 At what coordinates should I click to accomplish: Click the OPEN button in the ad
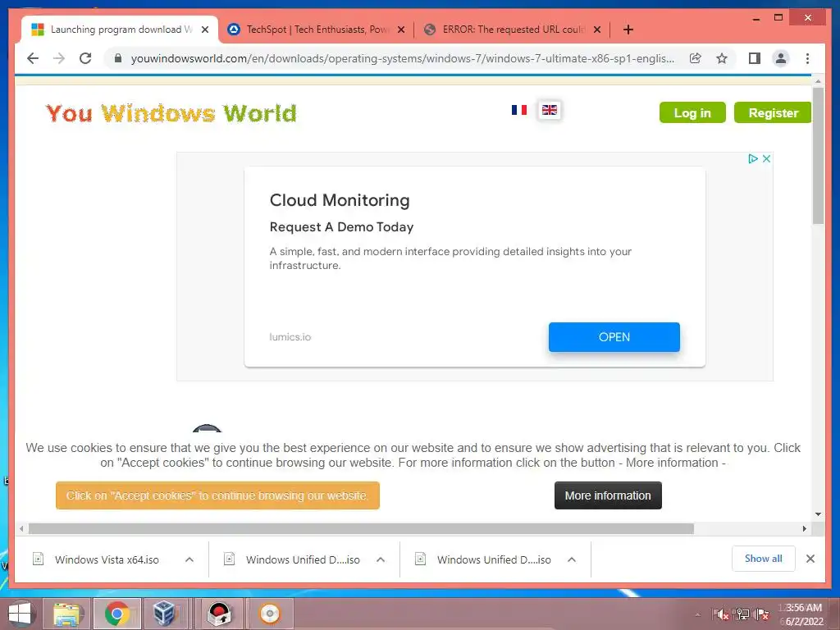(614, 337)
